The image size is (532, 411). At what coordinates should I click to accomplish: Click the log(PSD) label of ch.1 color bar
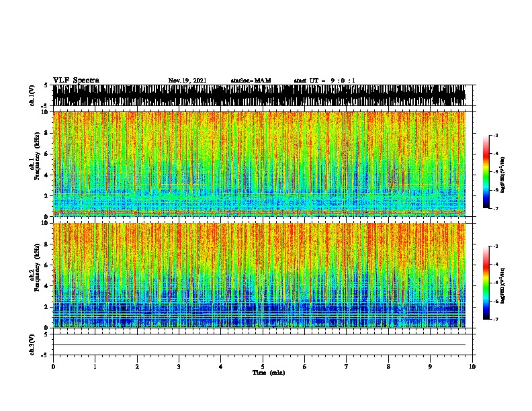tap(502, 175)
